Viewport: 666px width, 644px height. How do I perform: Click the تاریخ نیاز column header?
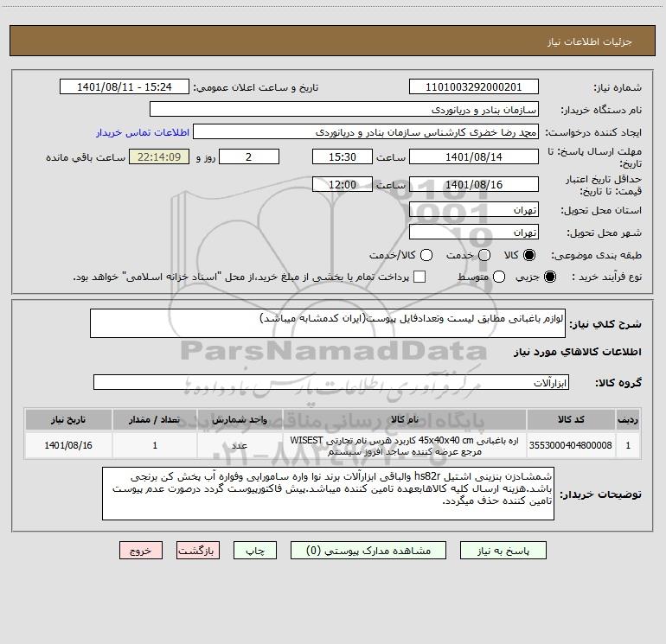coord(68,419)
